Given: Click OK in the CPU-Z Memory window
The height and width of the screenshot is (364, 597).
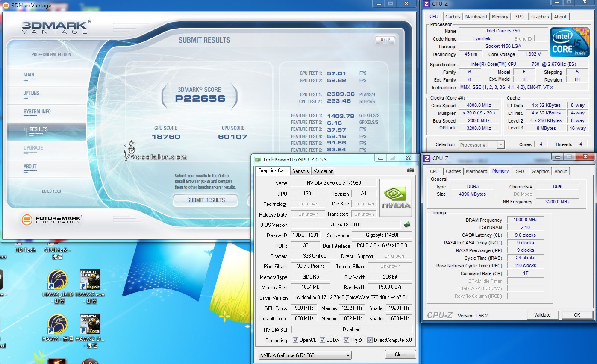Looking at the screenshot, I should coord(577,315).
